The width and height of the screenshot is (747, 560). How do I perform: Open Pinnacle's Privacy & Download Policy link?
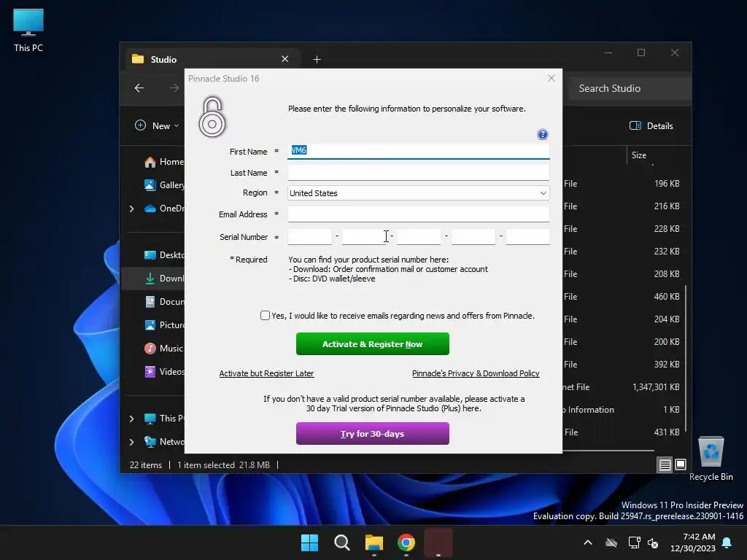point(476,373)
